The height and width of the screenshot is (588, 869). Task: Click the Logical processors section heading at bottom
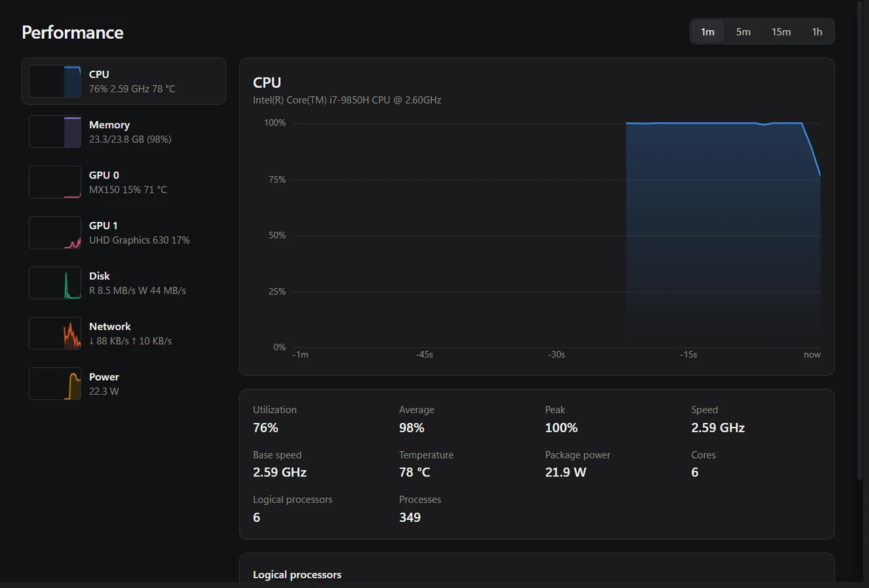pos(297,575)
